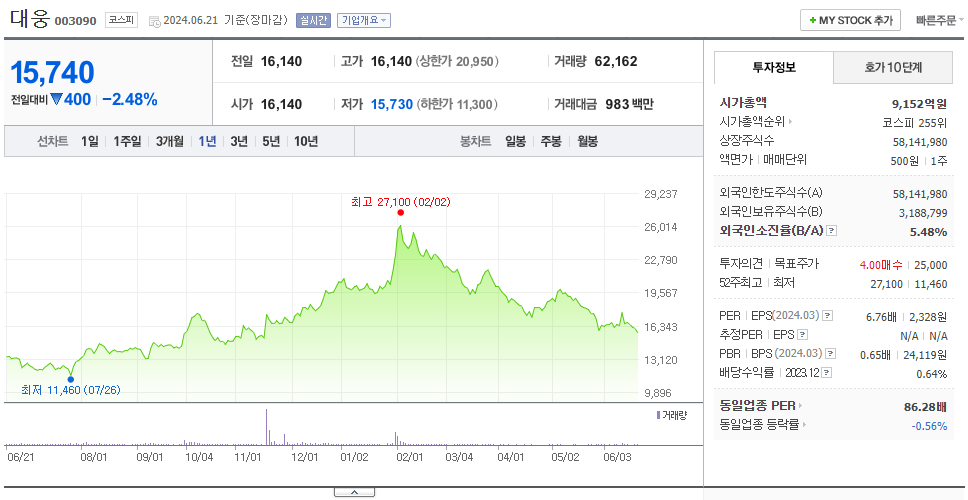Click the 배당수익률 value 0.64%

pyautogui.click(x=932, y=374)
